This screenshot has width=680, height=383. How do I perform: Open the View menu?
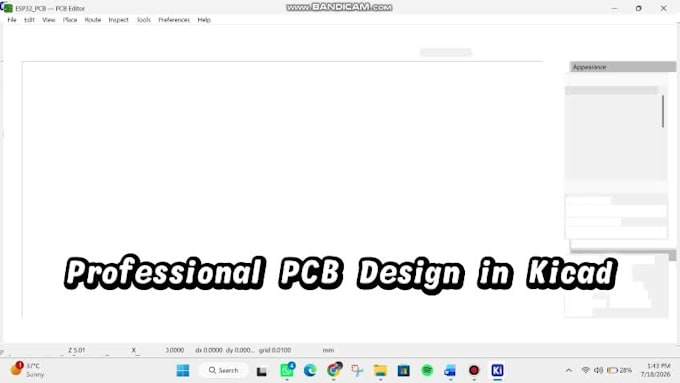(x=49, y=20)
